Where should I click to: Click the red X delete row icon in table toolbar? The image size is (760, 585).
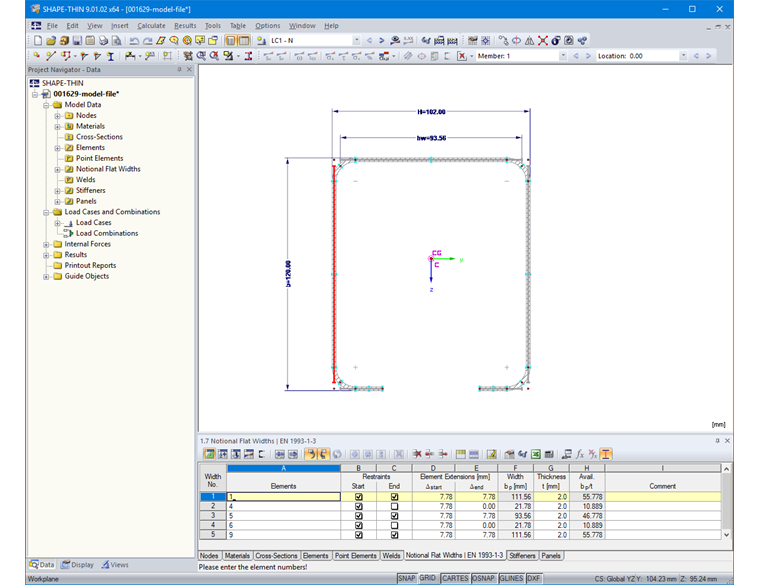[417, 454]
